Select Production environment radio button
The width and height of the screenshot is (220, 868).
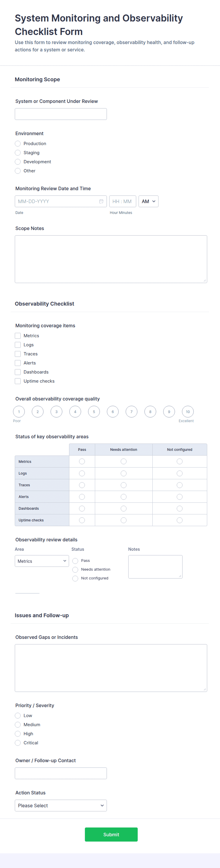coord(18,144)
